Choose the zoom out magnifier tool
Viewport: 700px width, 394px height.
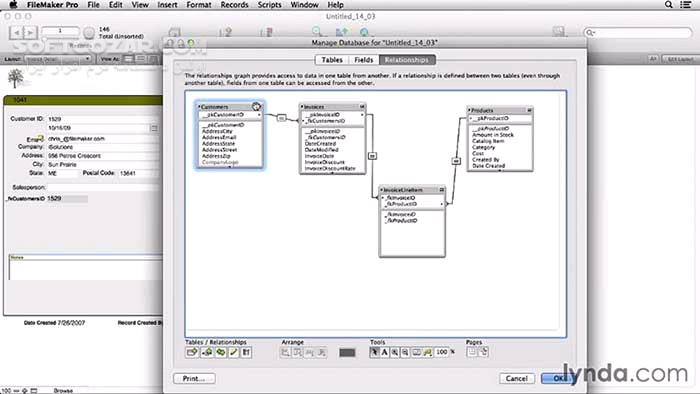click(x=405, y=353)
